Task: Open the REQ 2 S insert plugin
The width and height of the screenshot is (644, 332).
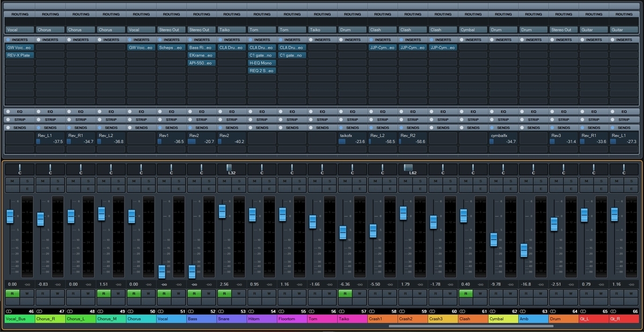Action: [262, 70]
